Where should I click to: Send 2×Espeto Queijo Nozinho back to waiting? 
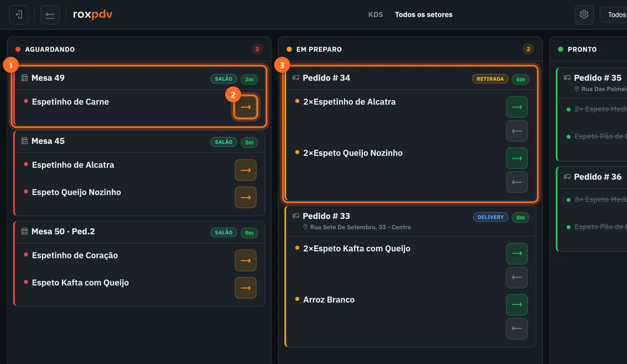pos(517,182)
